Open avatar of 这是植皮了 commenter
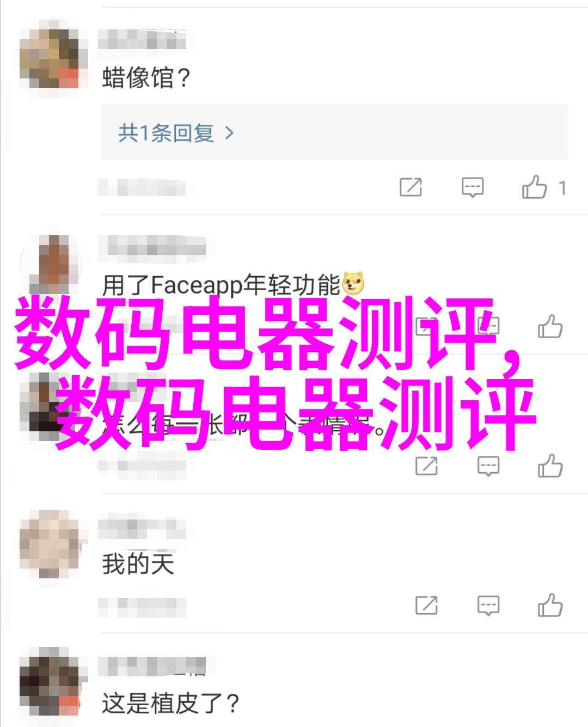This screenshot has width=588, height=727. pyautogui.click(x=50, y=683)
